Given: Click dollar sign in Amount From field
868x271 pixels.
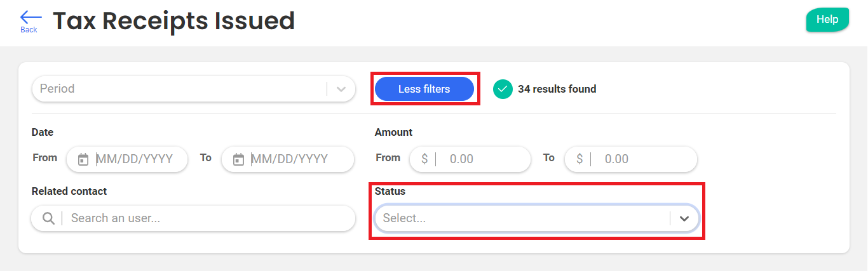Looking at the screenshot, I should (424, 159).
